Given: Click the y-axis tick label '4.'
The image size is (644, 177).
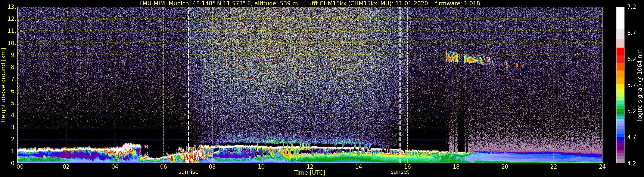Looking at the screenshot, I should tap(13, 115).
